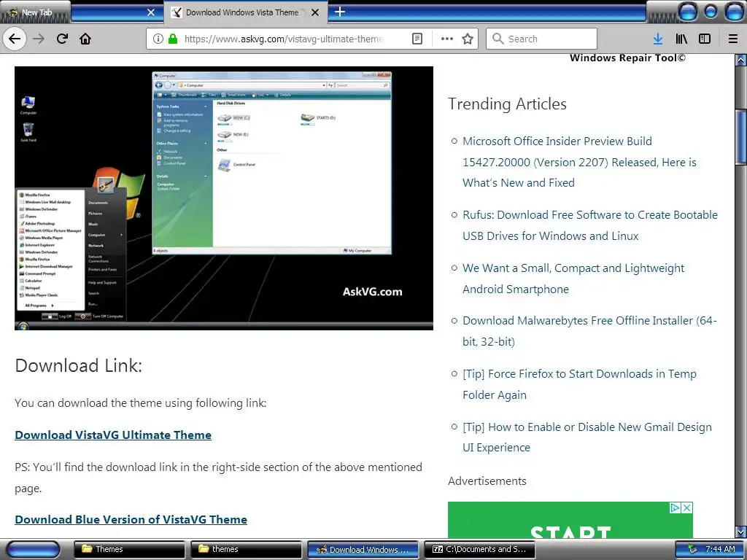Open the Start button on the taskbar
Screen dimensions: 747x560
(x=34, y=550)
